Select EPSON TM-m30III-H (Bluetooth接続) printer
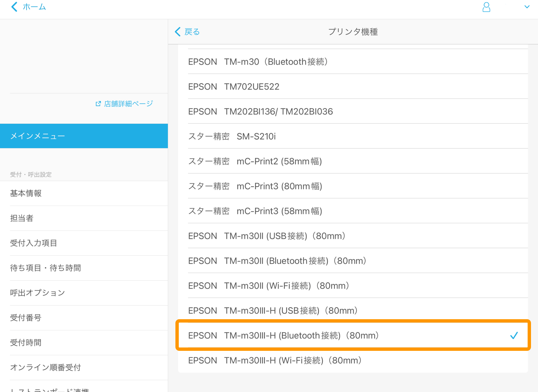Screen dimensions: 538x392 pyautogui.click(x=353, y=335)
